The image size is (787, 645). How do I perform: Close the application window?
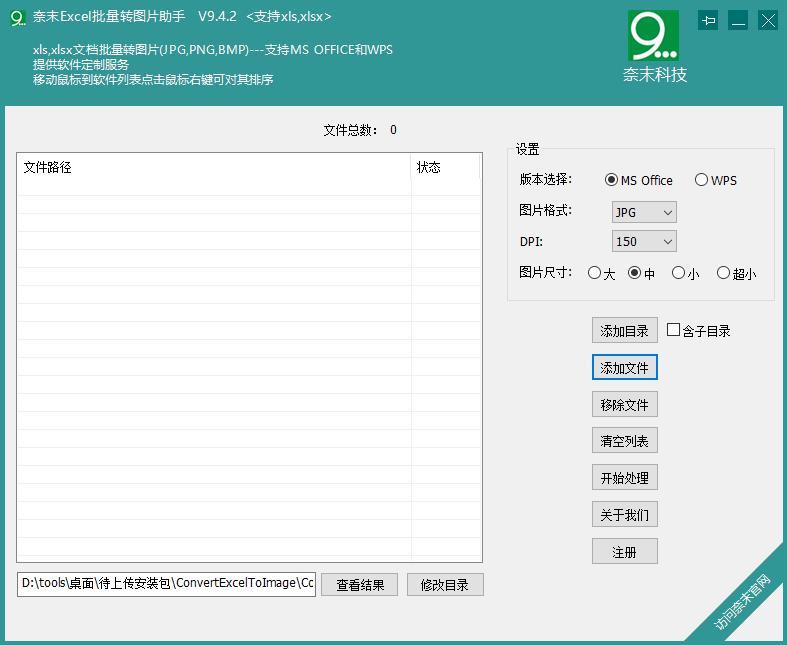tap(767, 20)
